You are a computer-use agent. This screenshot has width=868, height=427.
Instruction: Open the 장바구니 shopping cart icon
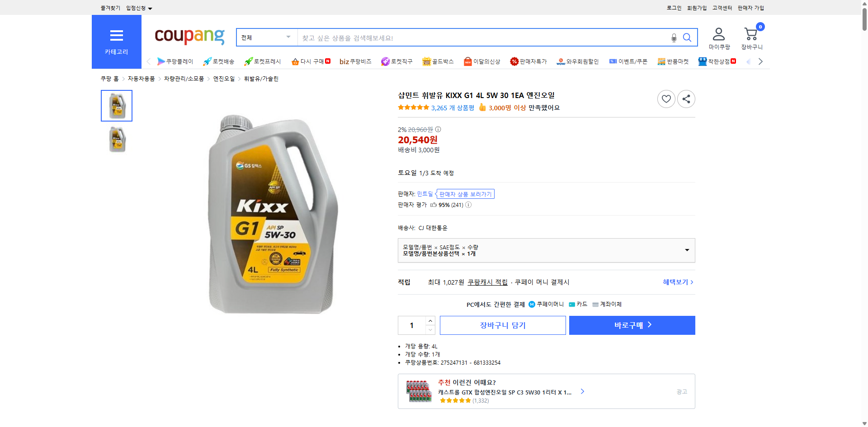coord(751,33)
